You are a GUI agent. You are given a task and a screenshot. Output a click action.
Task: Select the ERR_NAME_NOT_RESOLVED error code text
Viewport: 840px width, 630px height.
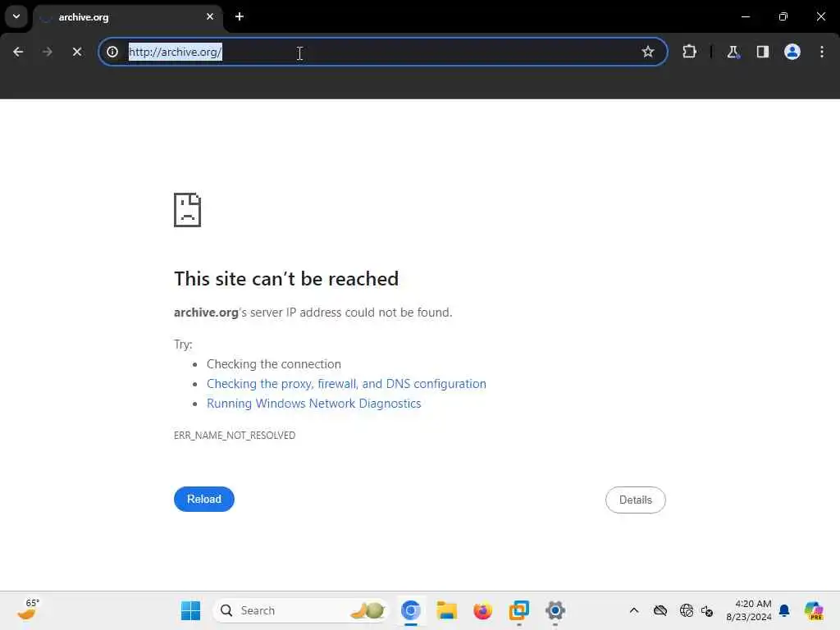pos(235,435)
